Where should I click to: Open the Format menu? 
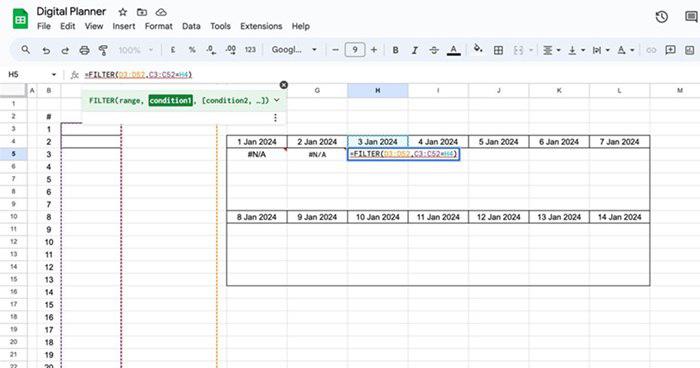click(158, 26)
